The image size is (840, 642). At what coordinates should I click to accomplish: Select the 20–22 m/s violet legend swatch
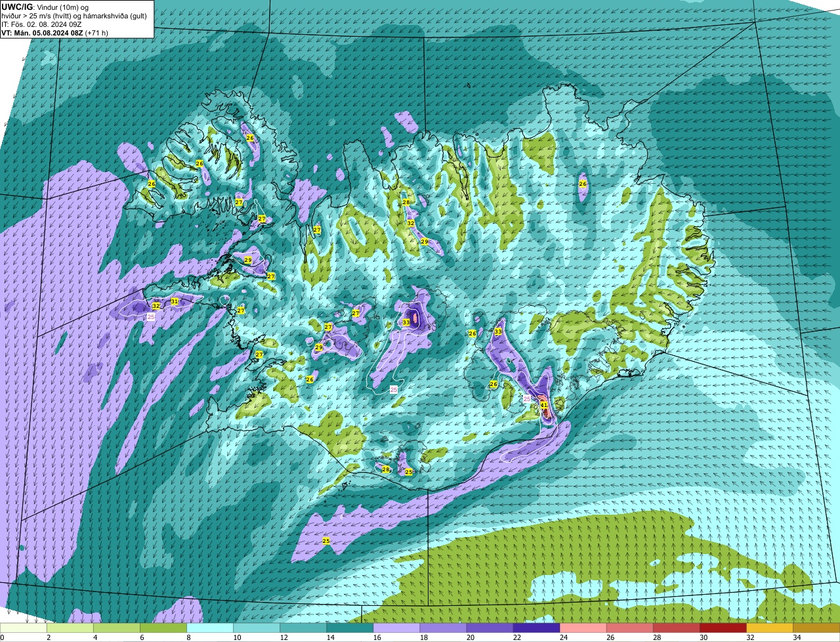coord(490,628)
